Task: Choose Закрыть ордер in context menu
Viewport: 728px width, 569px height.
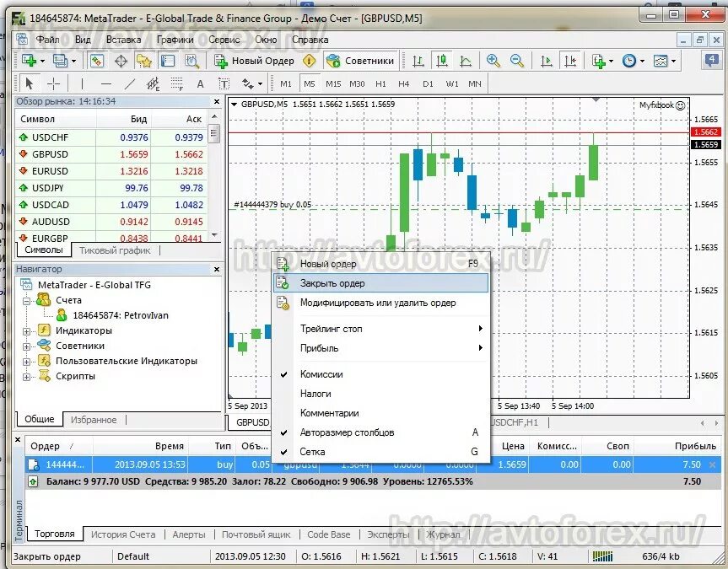Action: (x=381, y=283)
